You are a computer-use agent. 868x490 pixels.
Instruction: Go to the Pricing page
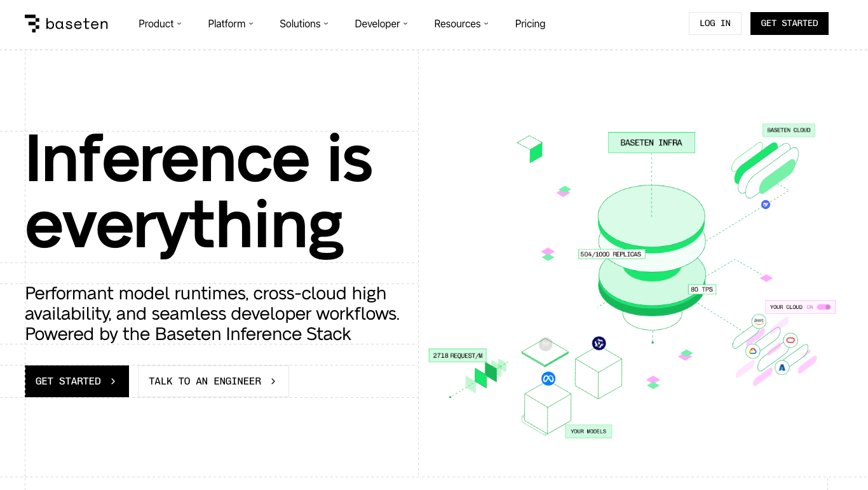pyautogui.click(x=530, y=24)
